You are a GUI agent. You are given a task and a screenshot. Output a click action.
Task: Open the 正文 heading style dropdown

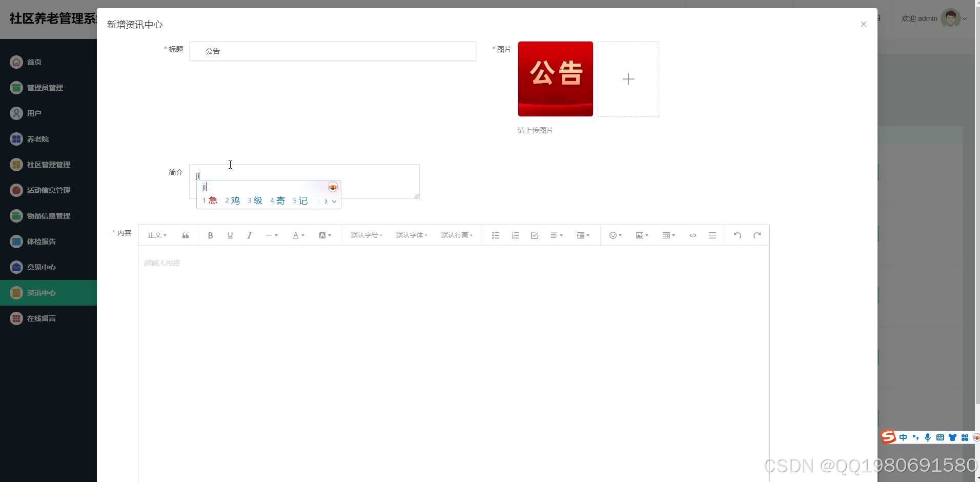(157, 235)
